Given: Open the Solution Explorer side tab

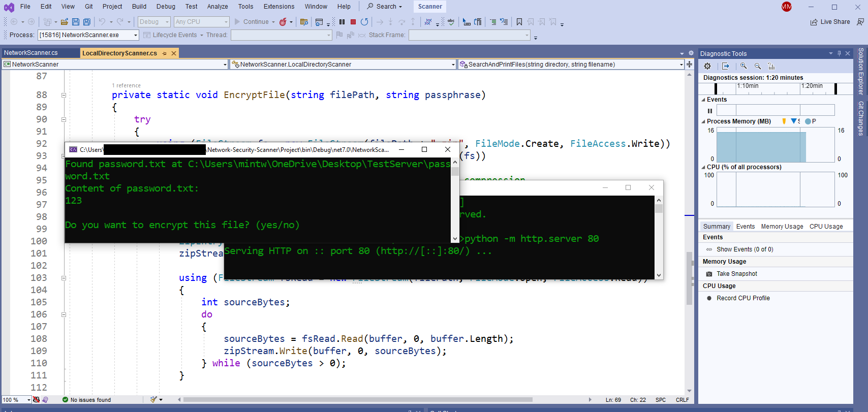Looking at the screenshot, I should [861, 71].
